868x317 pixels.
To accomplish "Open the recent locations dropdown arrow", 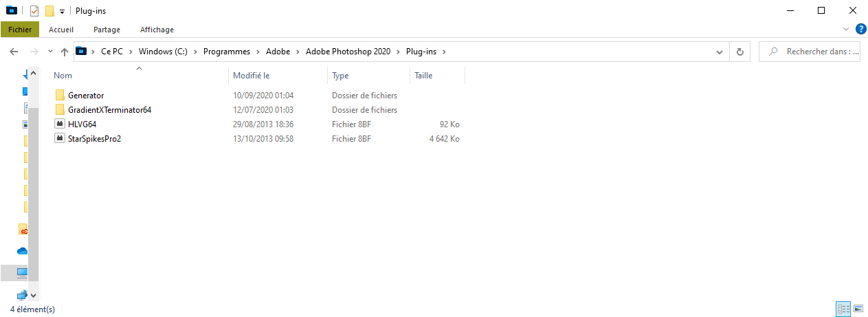I will pos(50,52).
